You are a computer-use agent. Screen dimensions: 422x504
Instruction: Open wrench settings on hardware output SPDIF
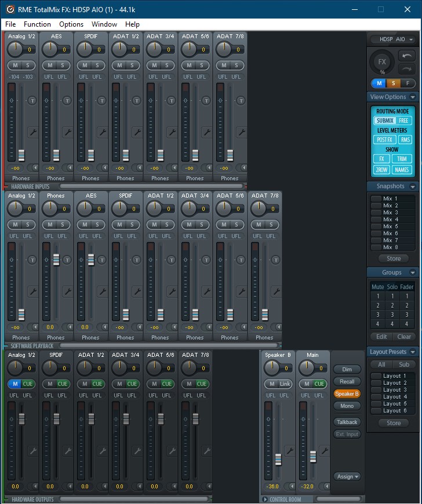point(67,451)
